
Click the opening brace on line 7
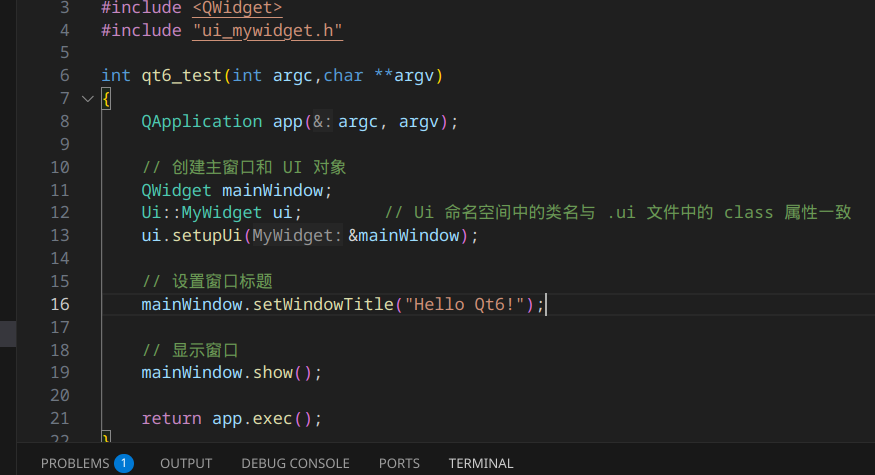[106, 99]
